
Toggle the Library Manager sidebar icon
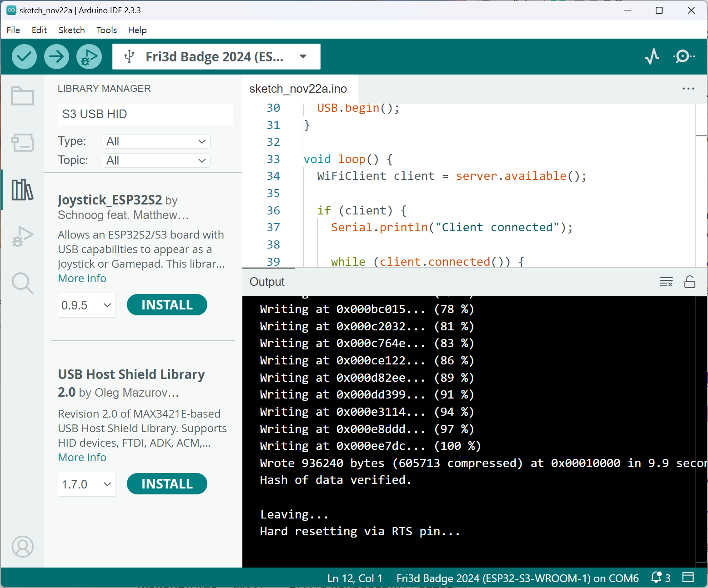(x=22, y=189)
